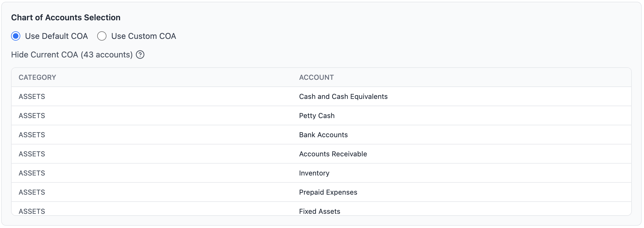644x228 pixels.
Task: Click ASSETS category cell for Cash Equivalents row
Action: click(32, 97)
